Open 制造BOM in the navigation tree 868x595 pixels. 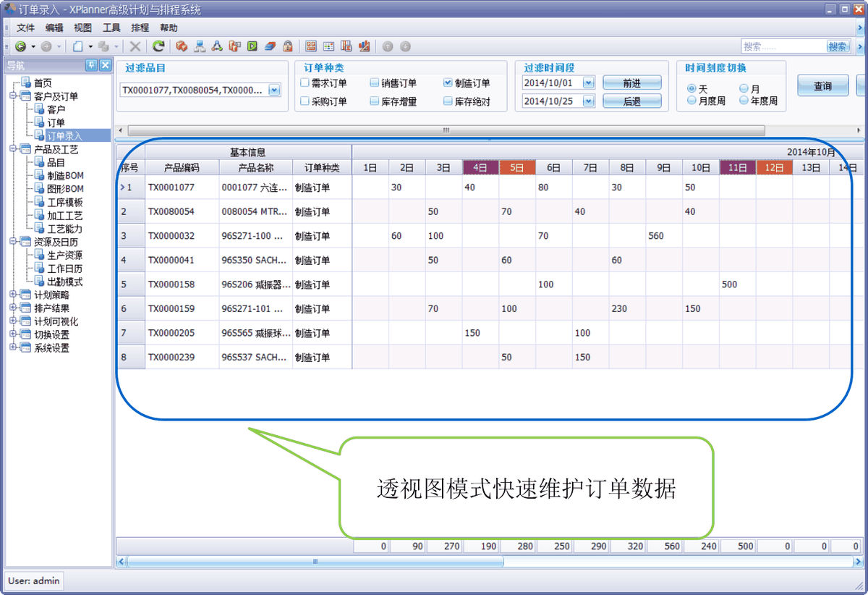(65, 175)
